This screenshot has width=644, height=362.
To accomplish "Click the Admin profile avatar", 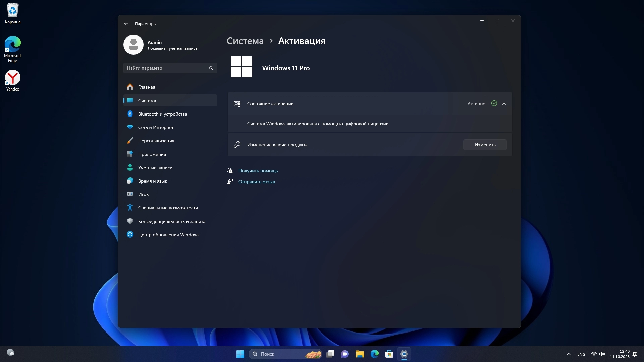I will [x=133, y=45].
